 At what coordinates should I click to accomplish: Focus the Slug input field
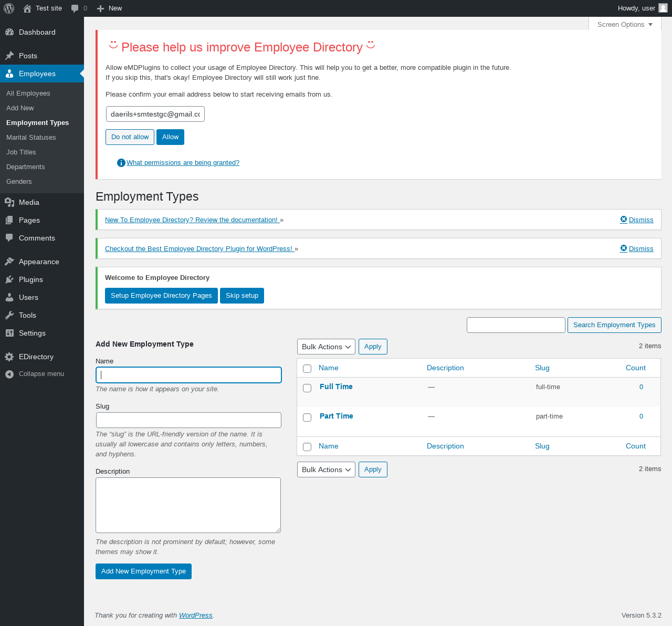tap(188, 420)
